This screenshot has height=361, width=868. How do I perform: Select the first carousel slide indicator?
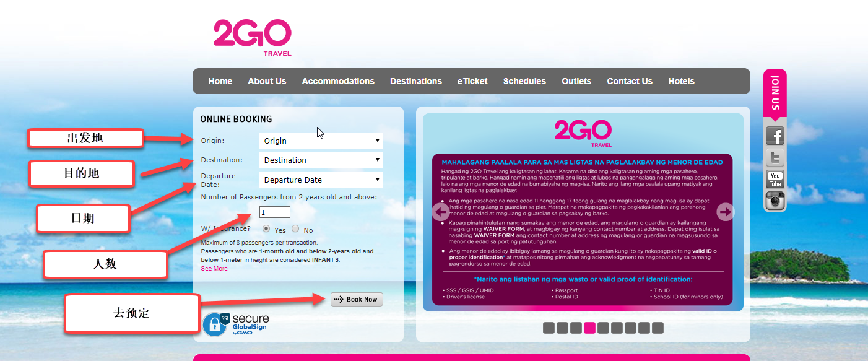549,328
